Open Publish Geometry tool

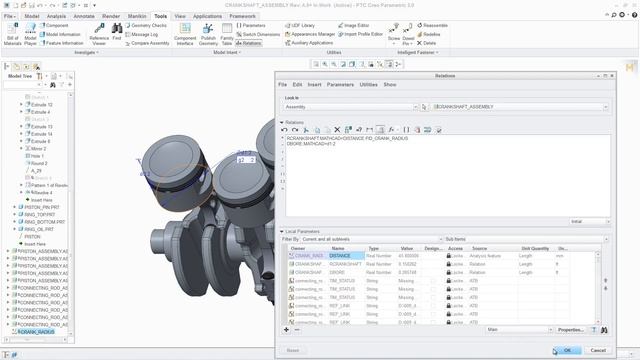click(x=208, y=34)
